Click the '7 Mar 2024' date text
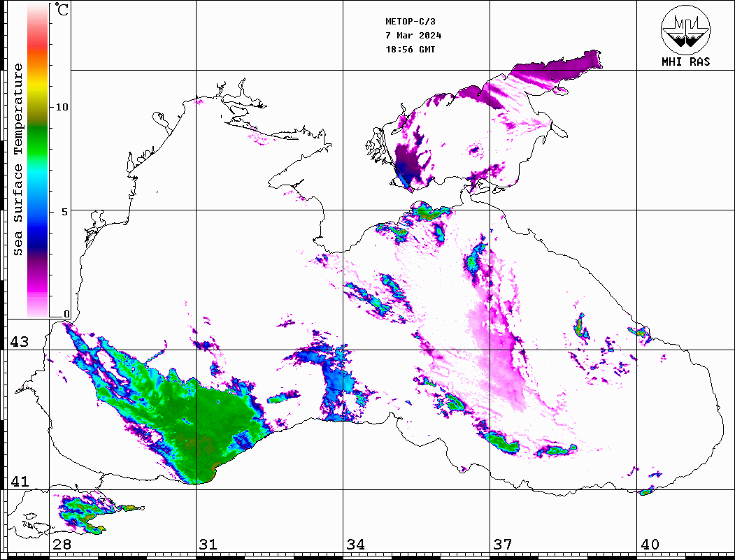The height and width of the screenshot is (560, 735). pos(413,36)
